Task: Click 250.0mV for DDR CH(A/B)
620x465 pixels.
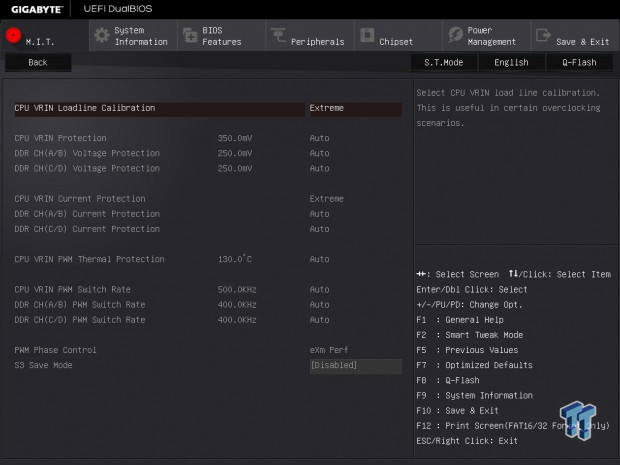Action: (235, 153)
